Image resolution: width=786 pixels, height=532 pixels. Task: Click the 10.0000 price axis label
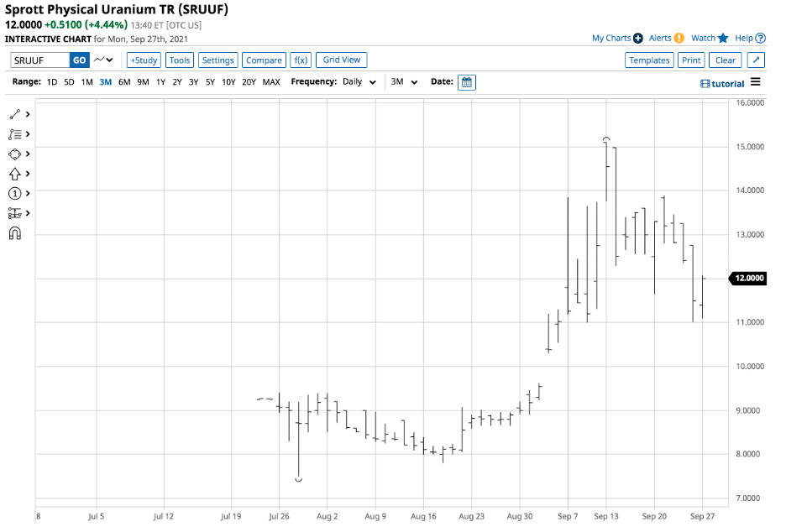750,366
